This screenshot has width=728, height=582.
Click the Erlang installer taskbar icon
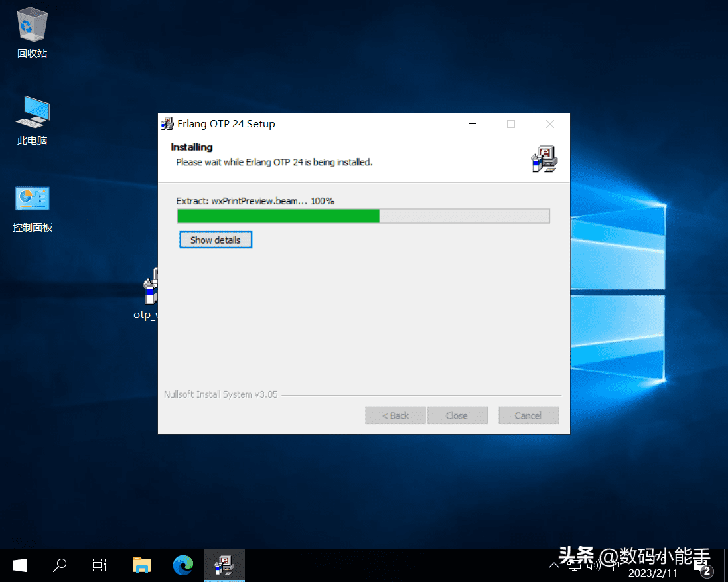coord(224,565)
